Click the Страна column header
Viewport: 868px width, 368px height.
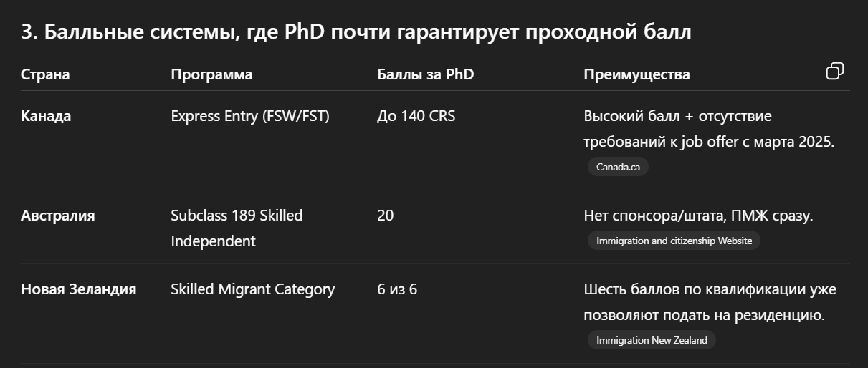click(x=45, y=74)
